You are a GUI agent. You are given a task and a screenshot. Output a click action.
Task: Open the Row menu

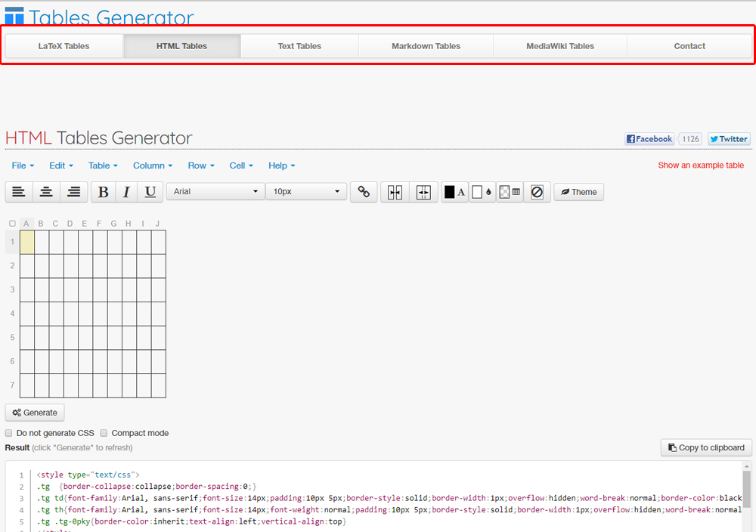point(201,165)
